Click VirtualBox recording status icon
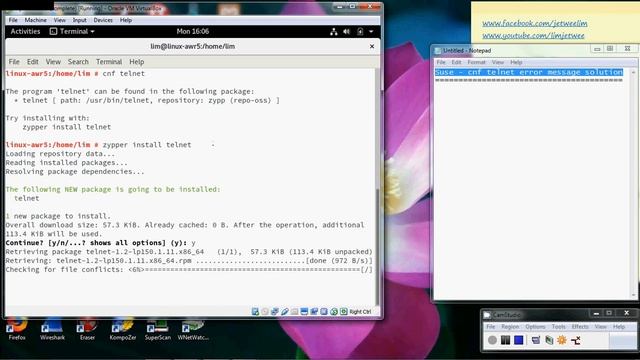The image size is (640, 360). [x=314, y=312]
